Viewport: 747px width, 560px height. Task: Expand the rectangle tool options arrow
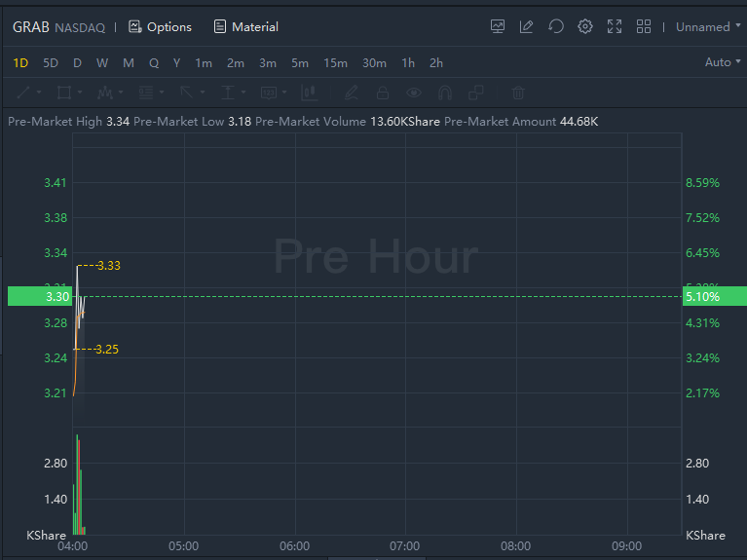click(80, 92)
